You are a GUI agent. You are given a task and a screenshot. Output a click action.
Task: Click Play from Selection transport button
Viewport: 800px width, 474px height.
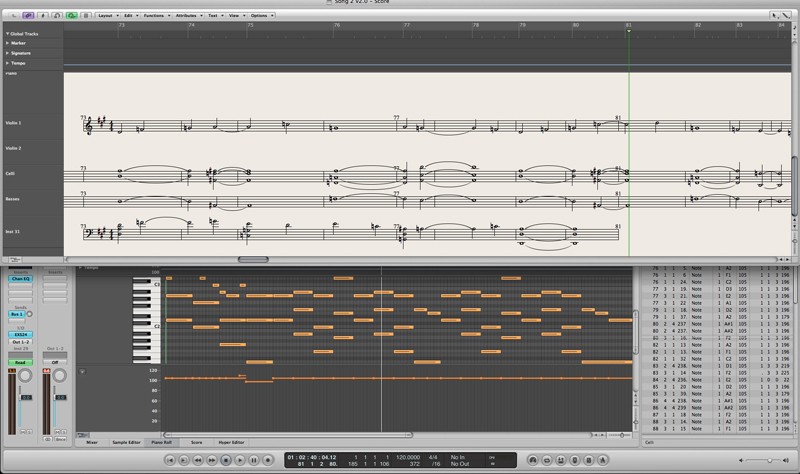click(184, 460)
